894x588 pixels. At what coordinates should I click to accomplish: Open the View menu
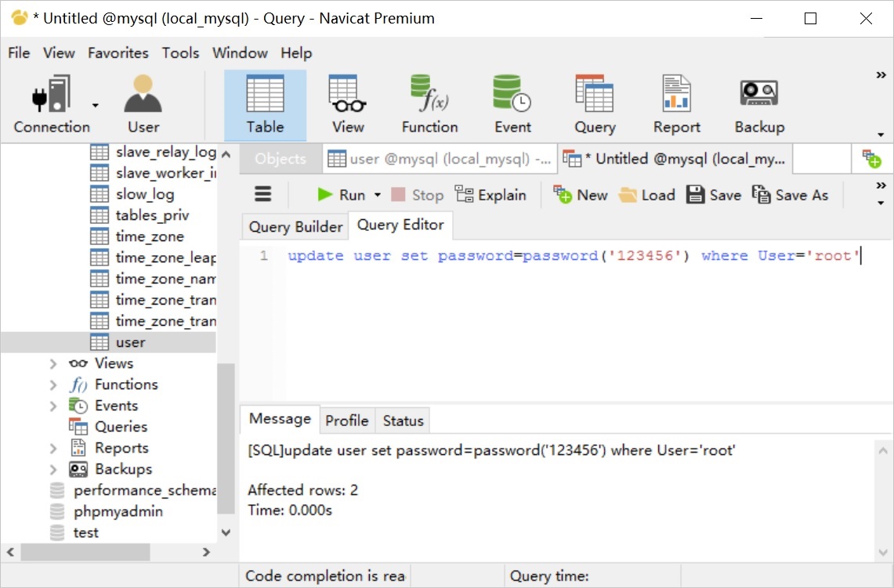pos(59,53)
